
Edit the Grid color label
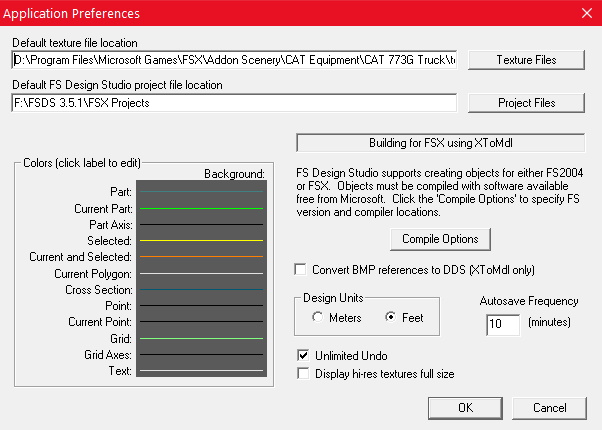click(119, 339)
